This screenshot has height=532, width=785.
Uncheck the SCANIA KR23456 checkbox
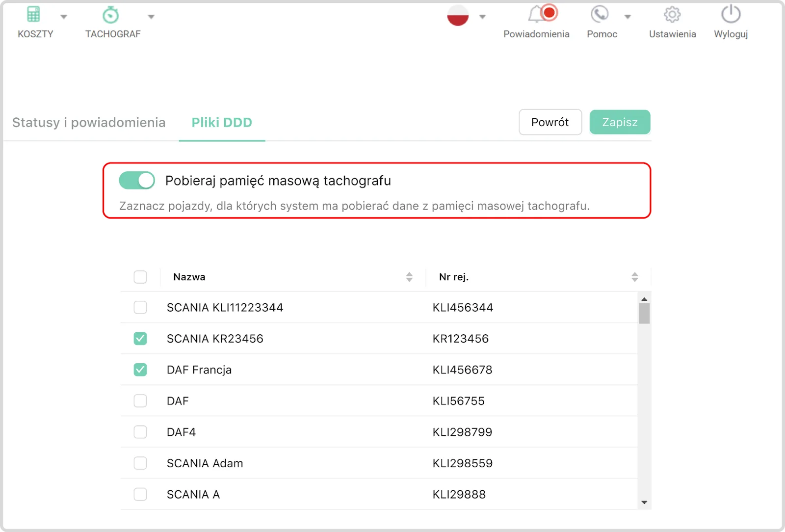[140, 339]
